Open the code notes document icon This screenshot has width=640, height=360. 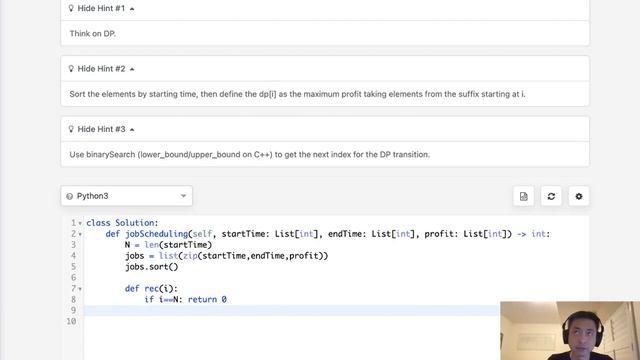coord(524,196)
